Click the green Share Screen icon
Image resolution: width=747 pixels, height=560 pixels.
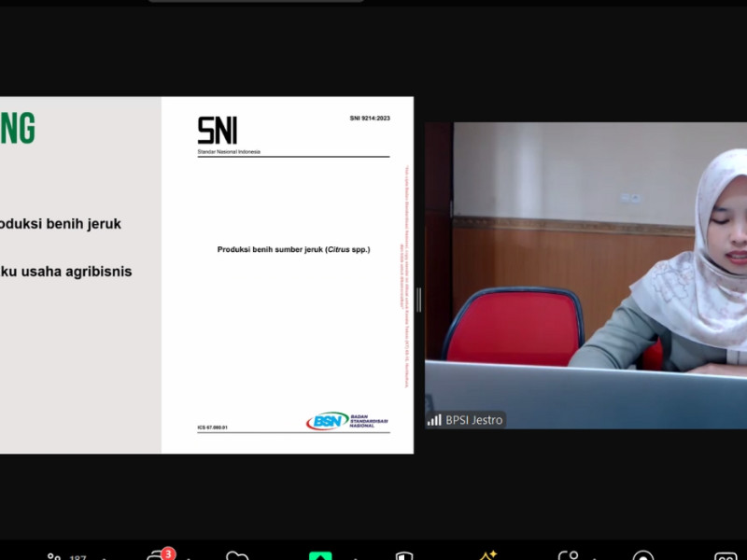(320, 557)
